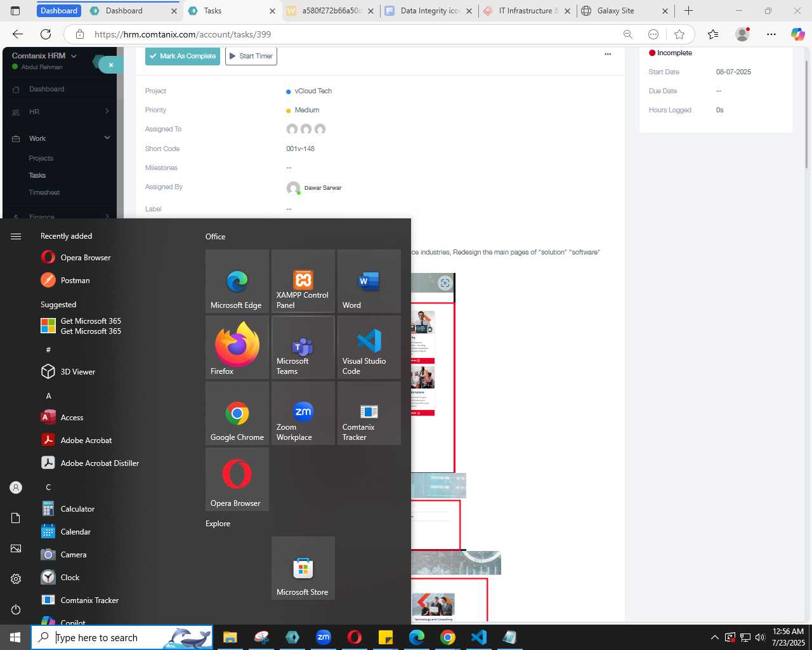This screenshot has height=650, width=812.
Task: Click the volume icon in the system tray
Action: tap(760, 637)
